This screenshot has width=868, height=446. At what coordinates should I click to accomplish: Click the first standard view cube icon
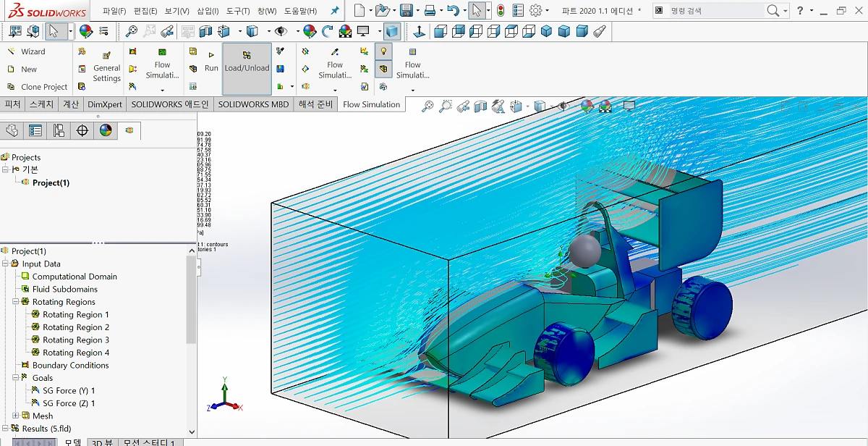[441, 31]
